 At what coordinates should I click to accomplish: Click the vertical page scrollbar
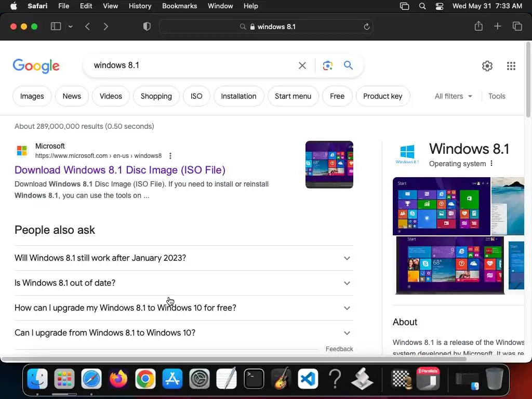[x=528, y=79]
